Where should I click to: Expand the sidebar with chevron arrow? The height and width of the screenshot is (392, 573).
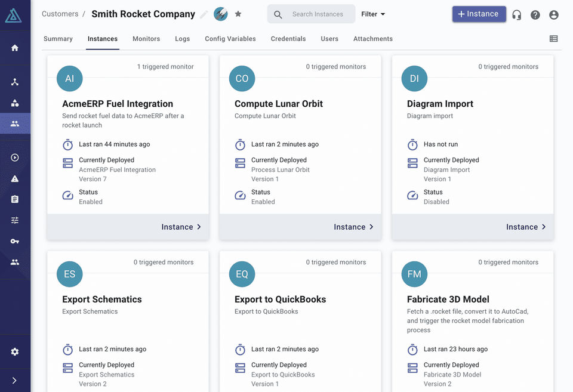point(15,380)
